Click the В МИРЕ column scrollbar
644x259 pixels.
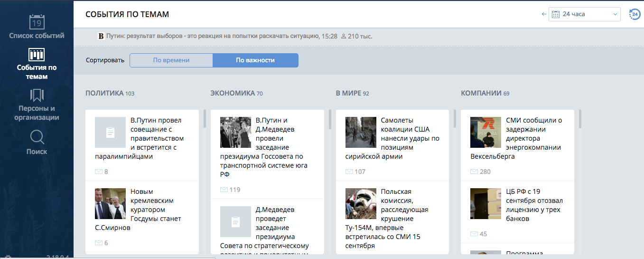click(x=455, y=119)
